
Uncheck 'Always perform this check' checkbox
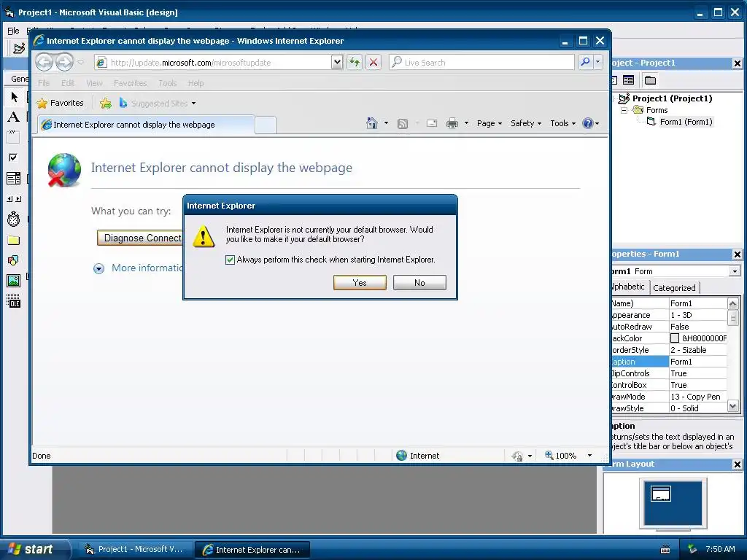click(230, 260)
